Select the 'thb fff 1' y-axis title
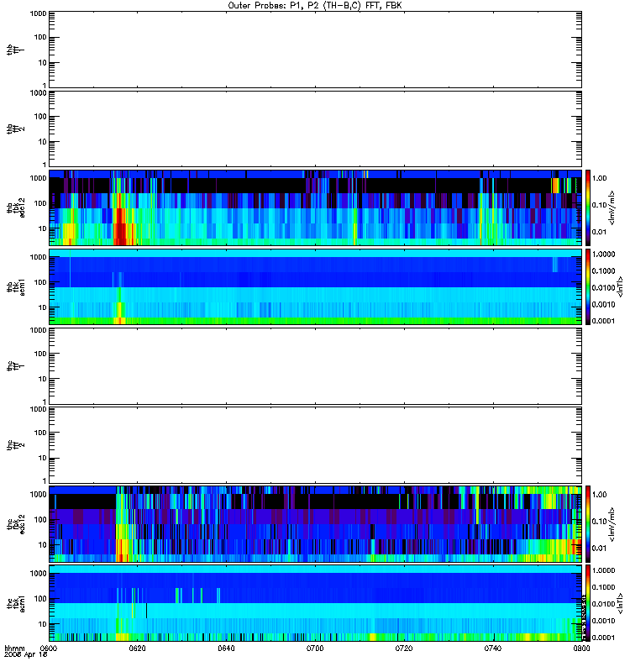Image resolution: width=630 pixels, height=672 pixels. [14, 50]
